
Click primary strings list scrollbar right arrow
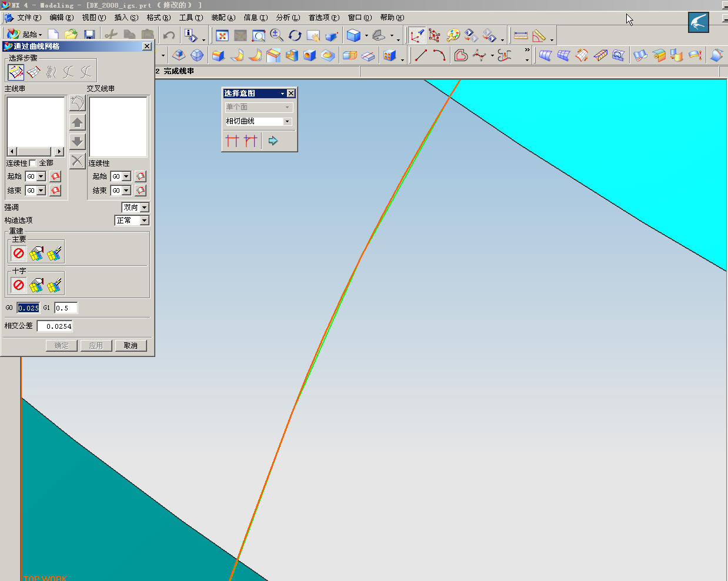(59, 152)
